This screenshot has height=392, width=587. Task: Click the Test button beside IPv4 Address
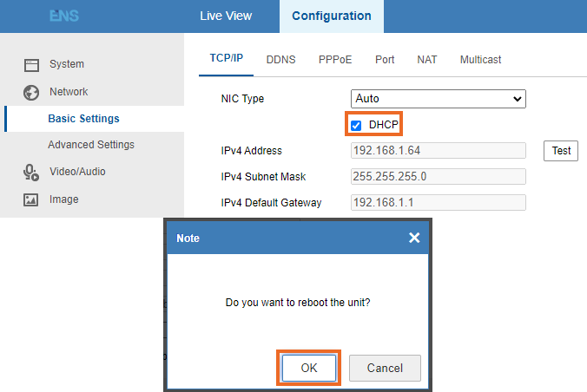point(562,151)
